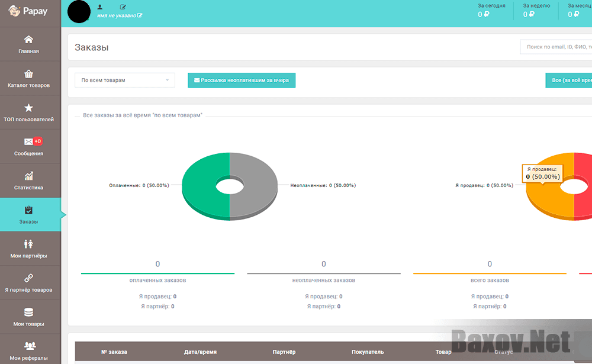The height and width of the screenshot is (364, 592).
Task: Open the profile edit pencil icon
Action: [123, 7]
